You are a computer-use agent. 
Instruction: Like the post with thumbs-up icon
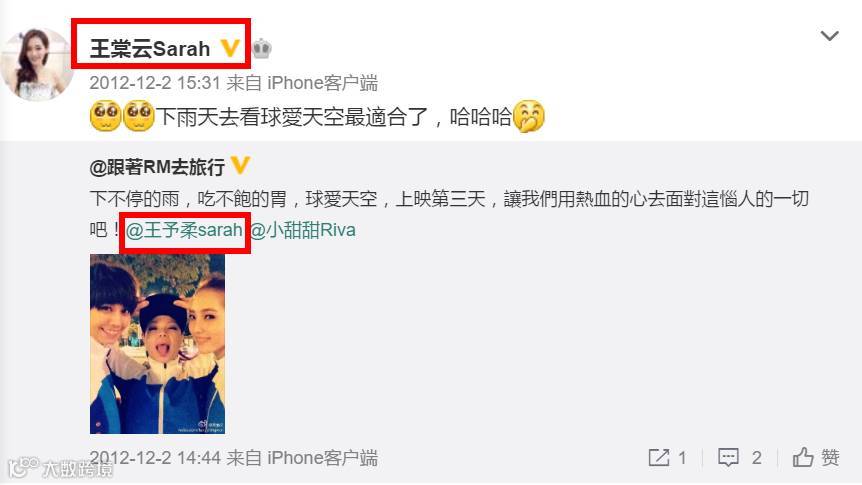pos(803,457)
